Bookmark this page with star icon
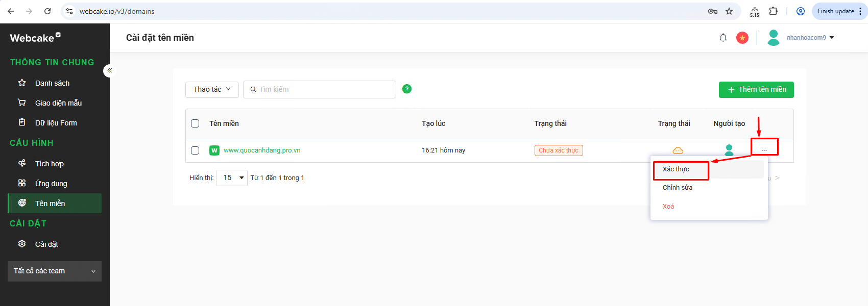This screenshot has width=868, height=306. pyautogui.click(x=729, y=11)
